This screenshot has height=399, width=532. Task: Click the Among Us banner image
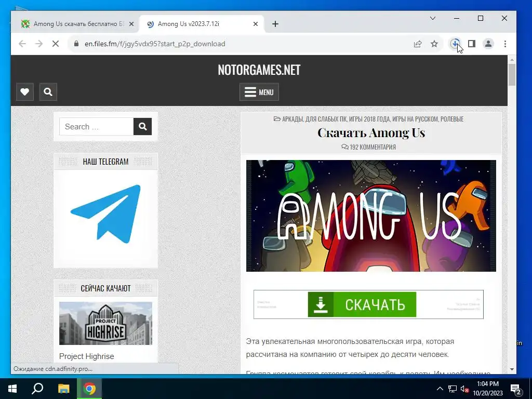[371, 216]
